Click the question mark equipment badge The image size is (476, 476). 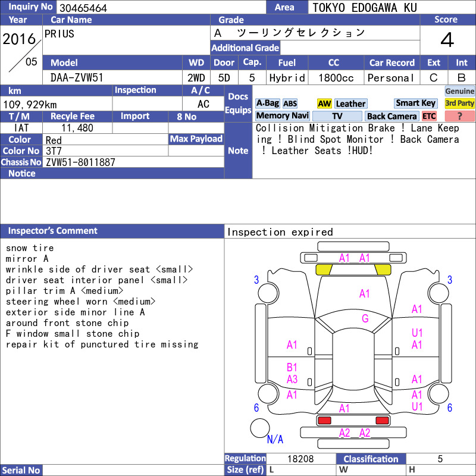[x=459, y=116]
